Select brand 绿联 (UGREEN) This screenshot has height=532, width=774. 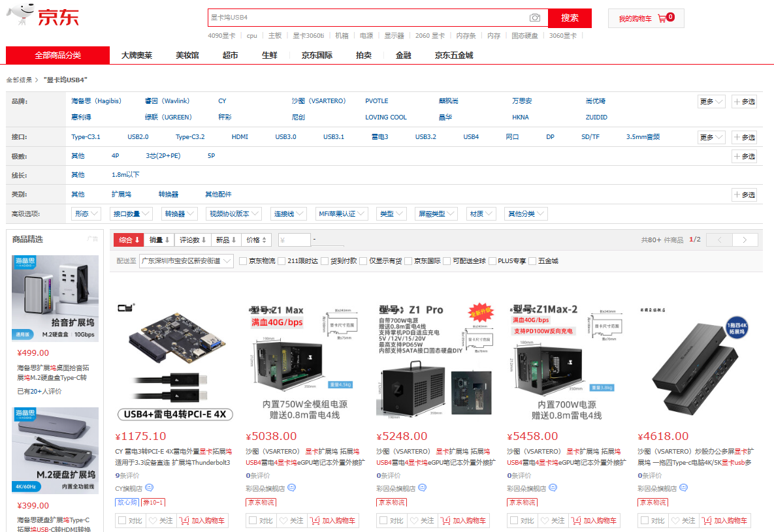coord(169,117)
